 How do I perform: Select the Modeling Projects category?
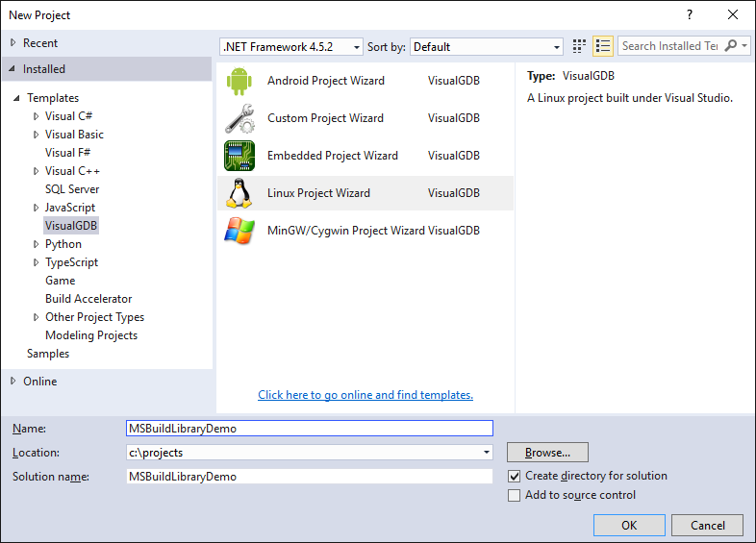91,335
